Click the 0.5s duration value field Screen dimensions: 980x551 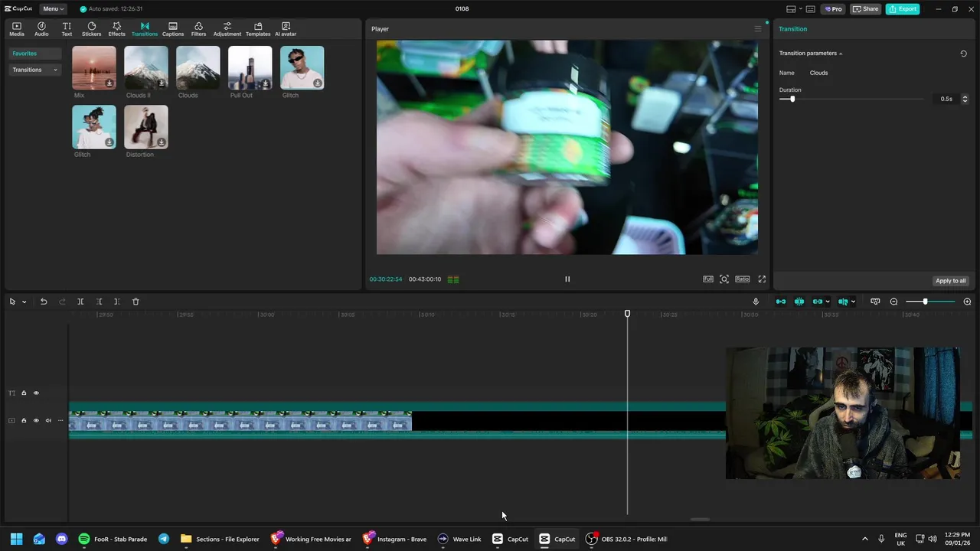point(946,99)
